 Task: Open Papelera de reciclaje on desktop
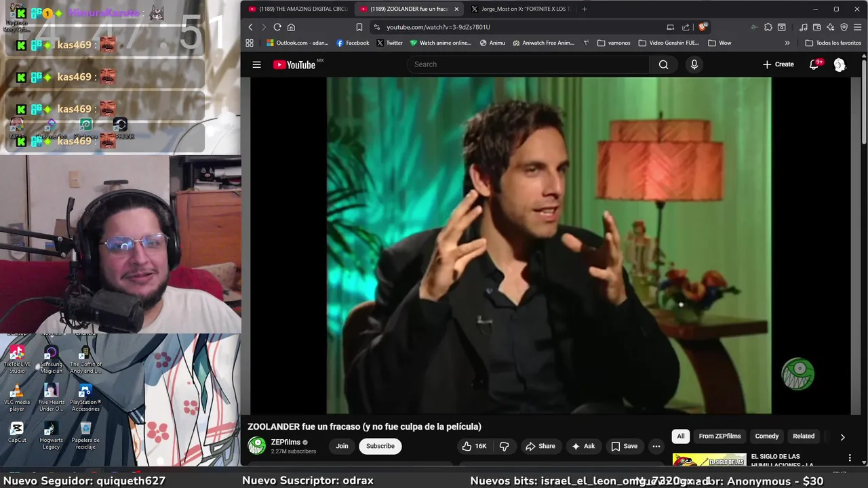click(85, 435)
